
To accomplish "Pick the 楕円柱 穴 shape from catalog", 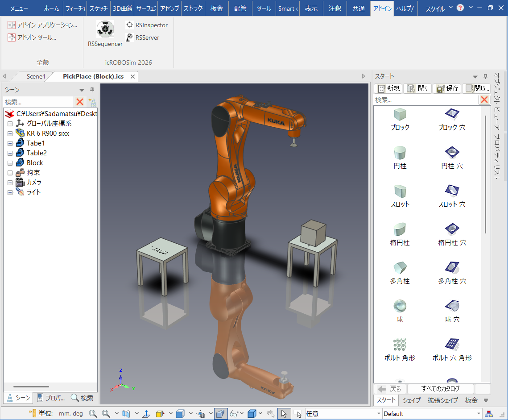I will [452, 234].
